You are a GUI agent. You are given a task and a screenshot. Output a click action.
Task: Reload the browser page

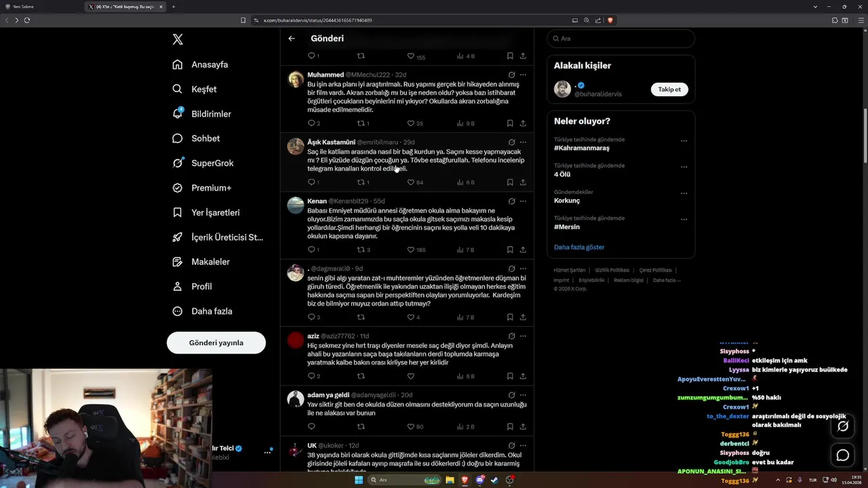[27, 20]
